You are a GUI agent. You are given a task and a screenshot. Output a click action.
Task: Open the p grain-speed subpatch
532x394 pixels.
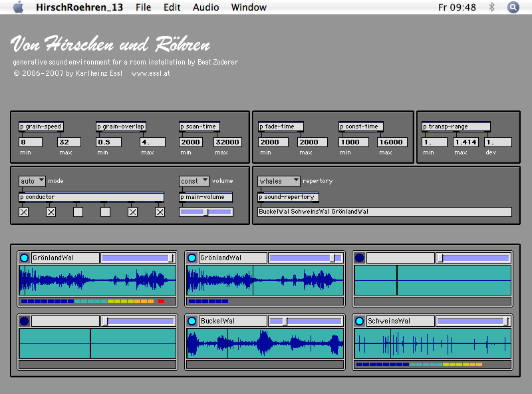(x=41, y=126)
